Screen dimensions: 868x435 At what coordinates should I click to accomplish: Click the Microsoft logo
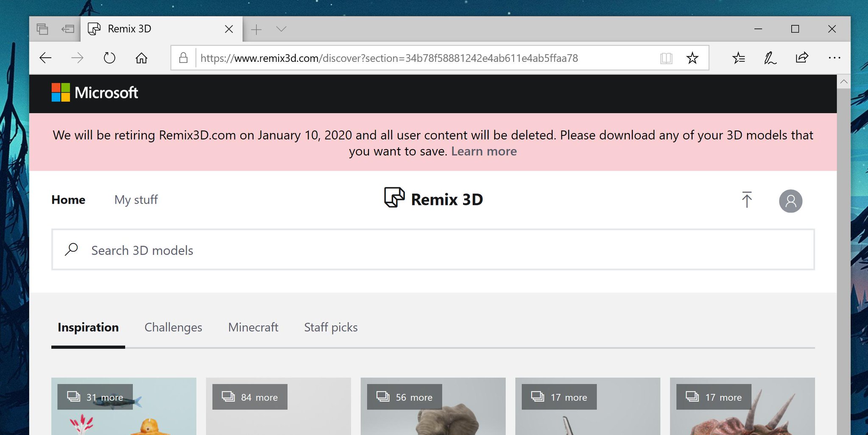95,92
